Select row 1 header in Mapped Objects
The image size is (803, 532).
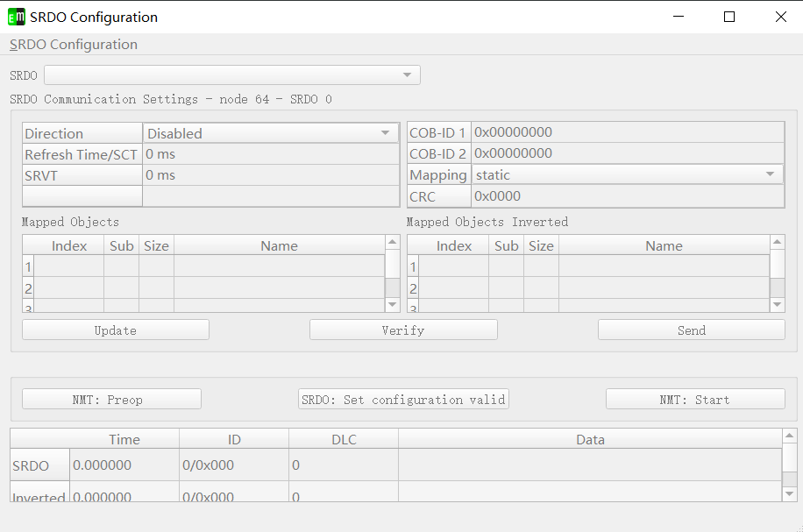pyautogui.click(x=28, y=266)
